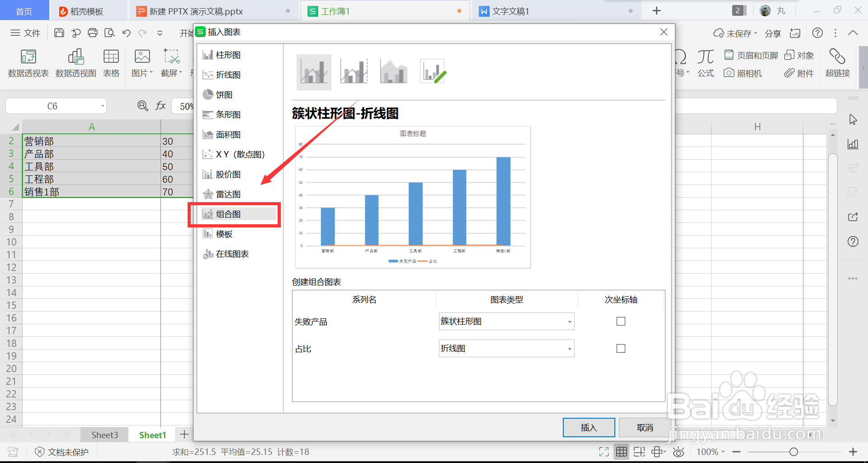The width and height of the screenshot is (868, 463).
Task: Click 分享 button
Action: tap(773, 33)
